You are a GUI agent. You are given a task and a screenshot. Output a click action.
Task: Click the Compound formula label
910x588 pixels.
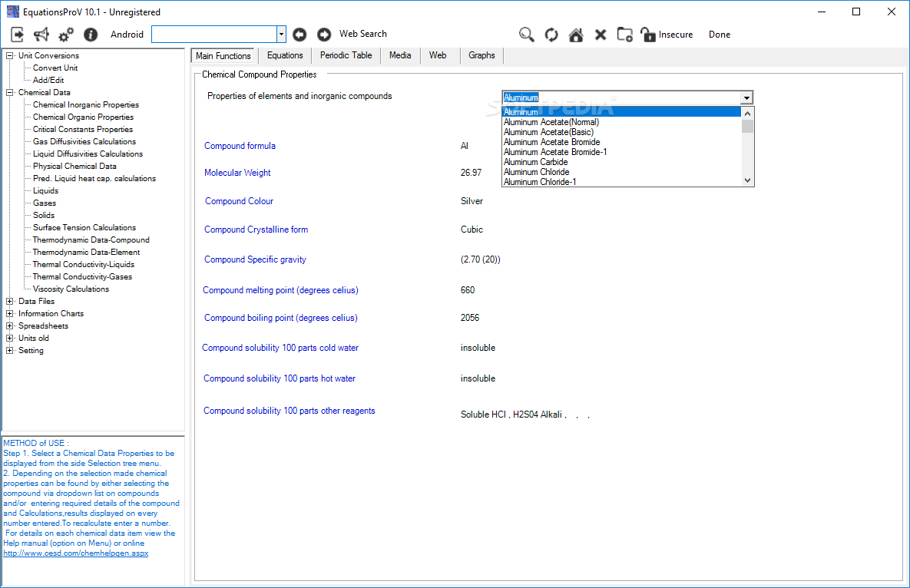pyautogui.click(x=240, y=146)
